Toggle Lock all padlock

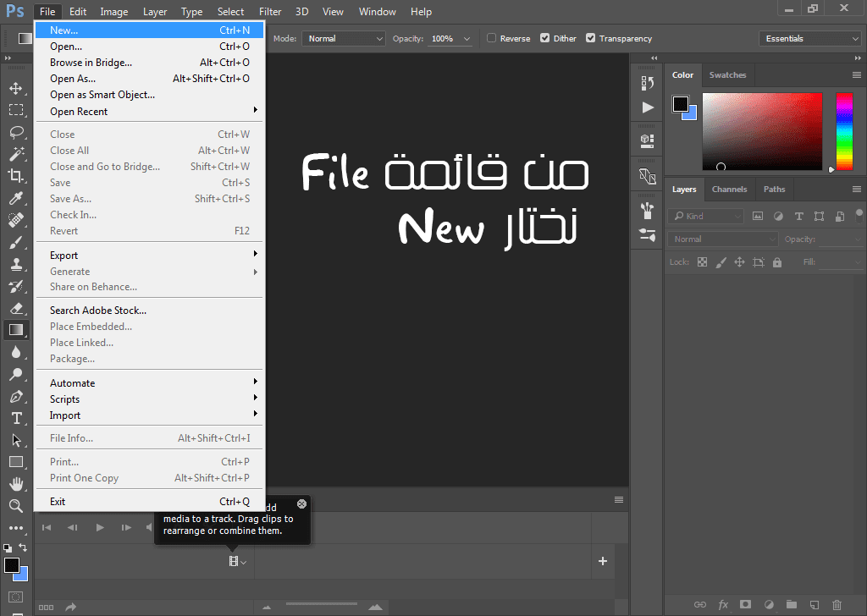[x=777, y=261]
